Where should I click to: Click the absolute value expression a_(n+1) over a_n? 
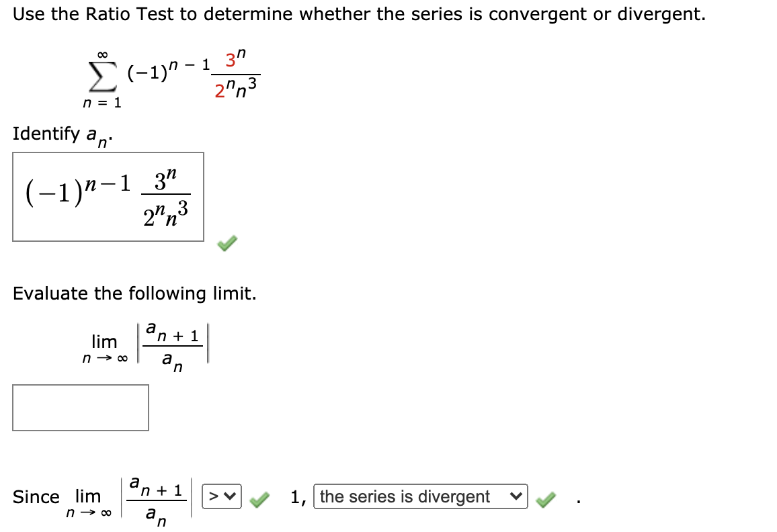click(173, 344)
